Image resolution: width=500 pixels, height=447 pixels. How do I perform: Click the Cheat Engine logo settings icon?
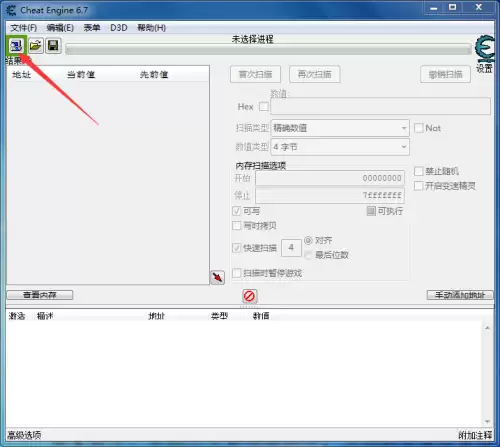coord(485,49)
